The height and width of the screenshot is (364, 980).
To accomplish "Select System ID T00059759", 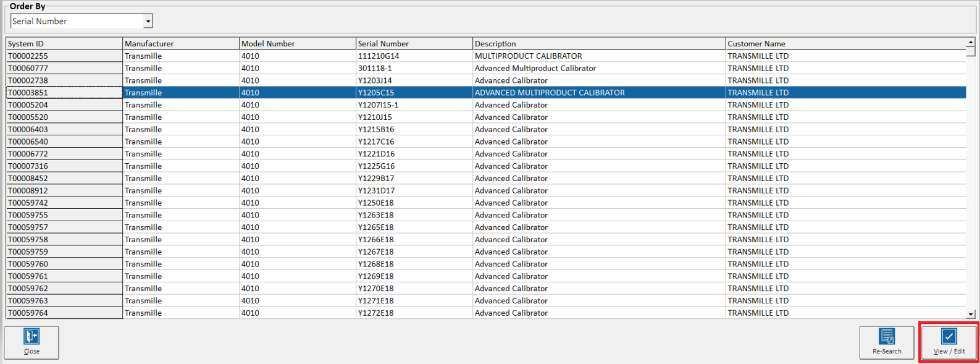I will click(x=64, y=252).
